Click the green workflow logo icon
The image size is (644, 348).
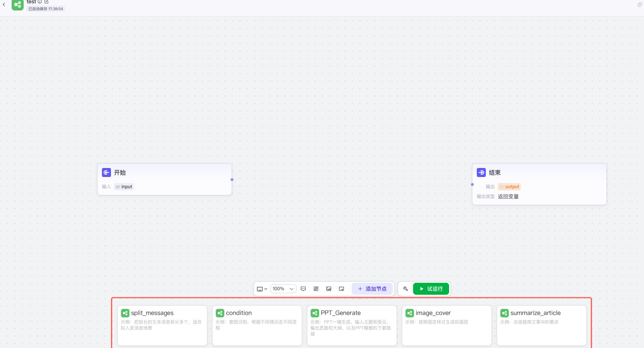18,4
